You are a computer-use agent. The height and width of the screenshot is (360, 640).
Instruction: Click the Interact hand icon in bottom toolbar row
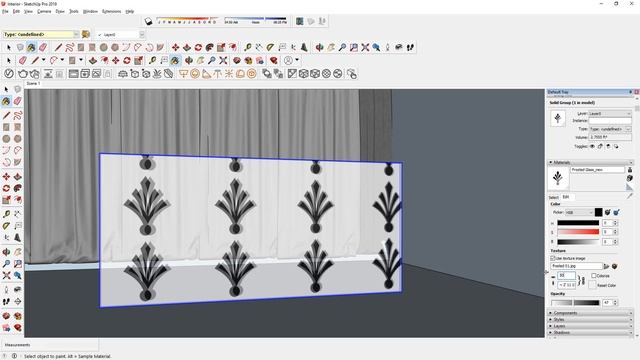point(352,74)
